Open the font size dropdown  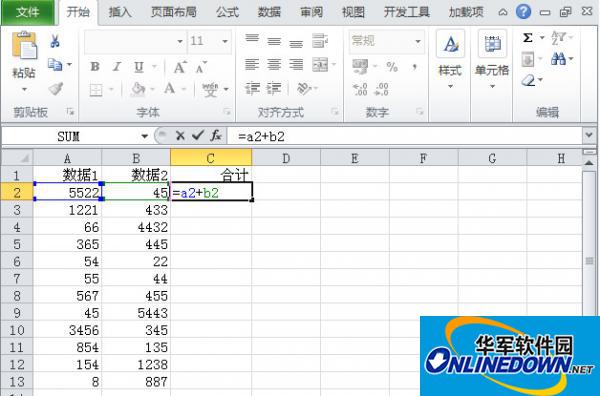tap(225, 41)
